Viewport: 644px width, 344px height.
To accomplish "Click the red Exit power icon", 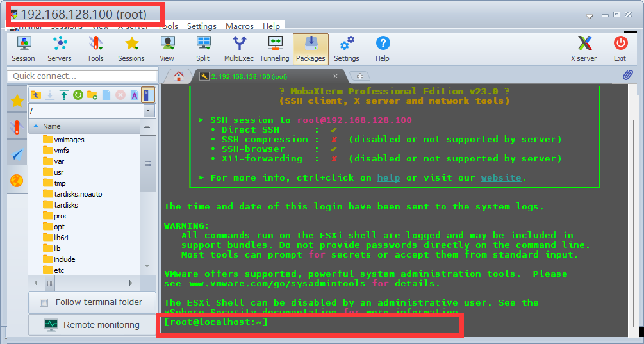I will [620, 49].
